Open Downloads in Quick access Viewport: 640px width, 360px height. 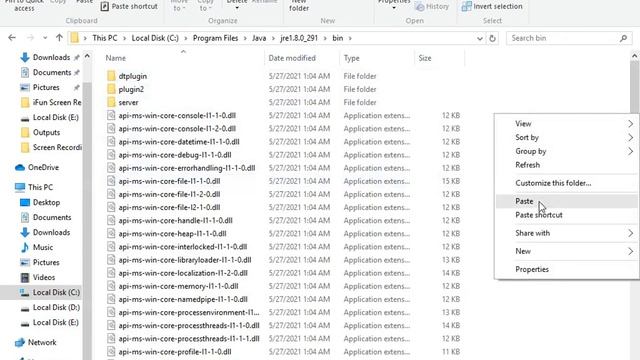coord(51,57)
